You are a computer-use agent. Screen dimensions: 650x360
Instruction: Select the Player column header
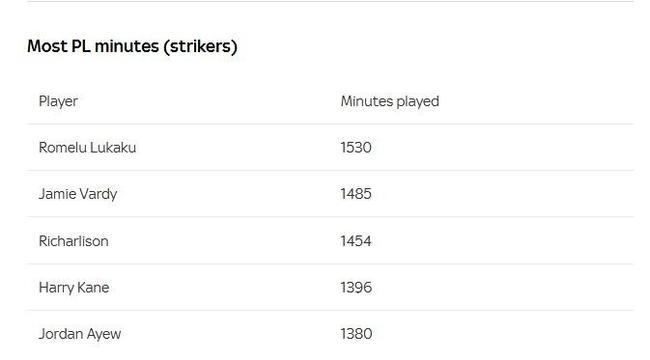pyautogui.click(x=58, y=101)
